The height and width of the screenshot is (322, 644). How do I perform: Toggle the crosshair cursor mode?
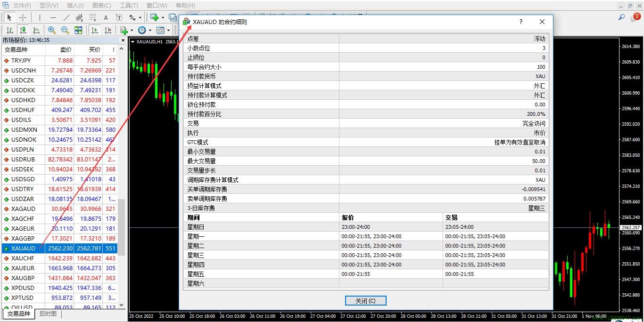point(23,17)
